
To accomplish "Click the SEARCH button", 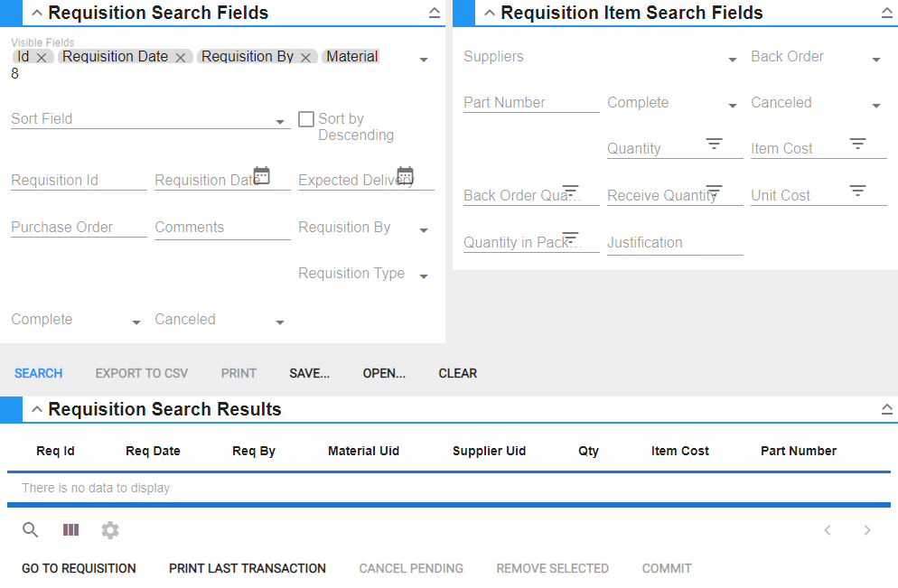I will (x=39, y=373).
